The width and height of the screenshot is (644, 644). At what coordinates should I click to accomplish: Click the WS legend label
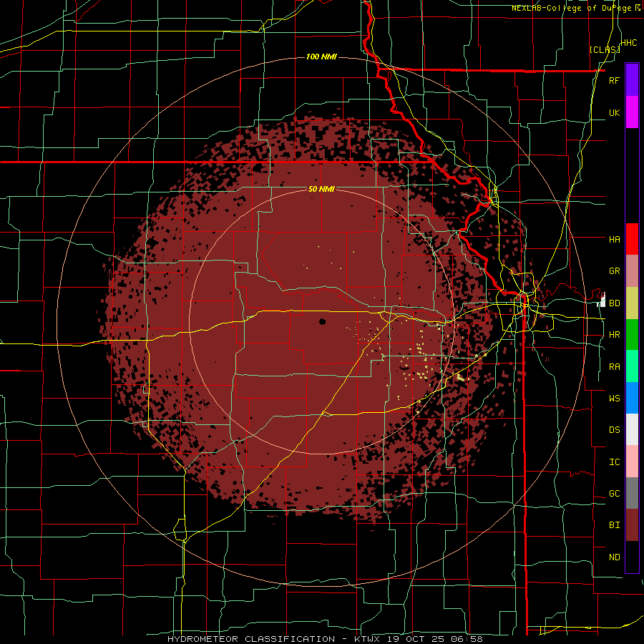(x=614, y=398)
